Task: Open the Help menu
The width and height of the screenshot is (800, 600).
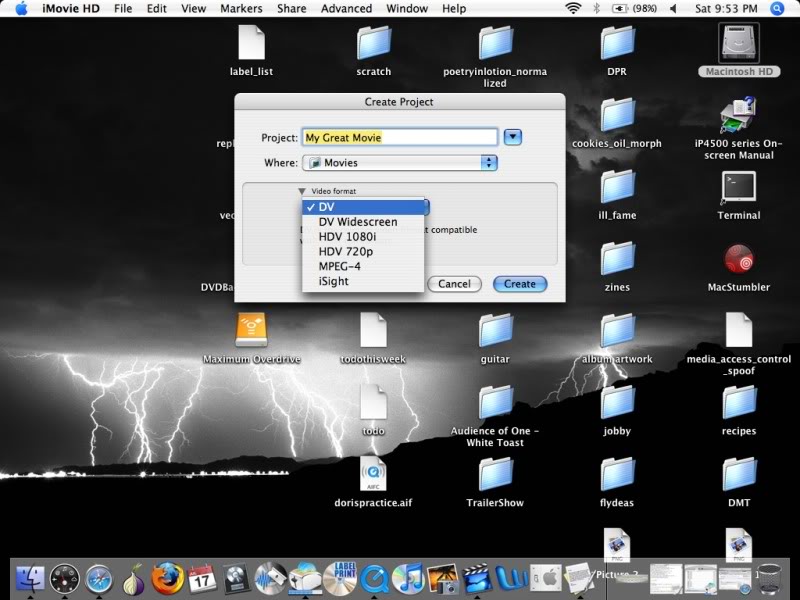Action: click(454, 9)
